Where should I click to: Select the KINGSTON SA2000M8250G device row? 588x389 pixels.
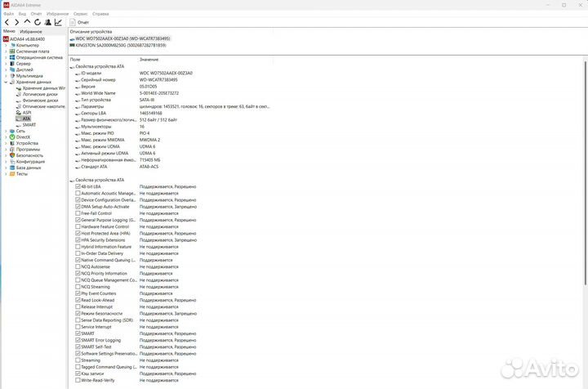(121, 45)
